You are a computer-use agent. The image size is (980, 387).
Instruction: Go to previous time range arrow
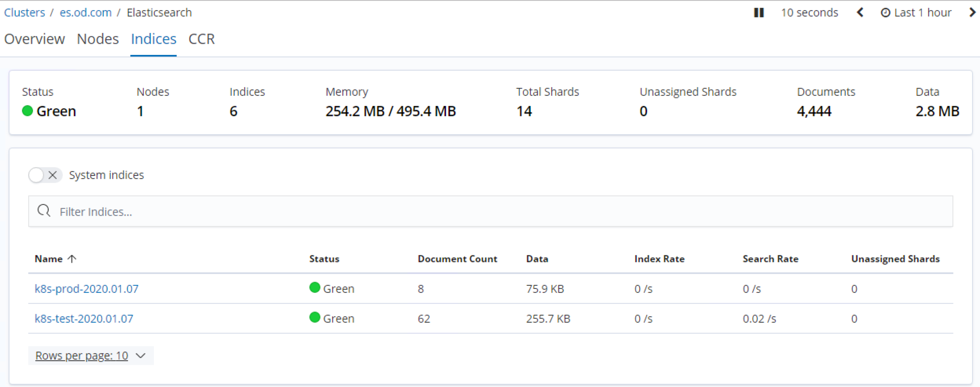[x=860, y=13]
